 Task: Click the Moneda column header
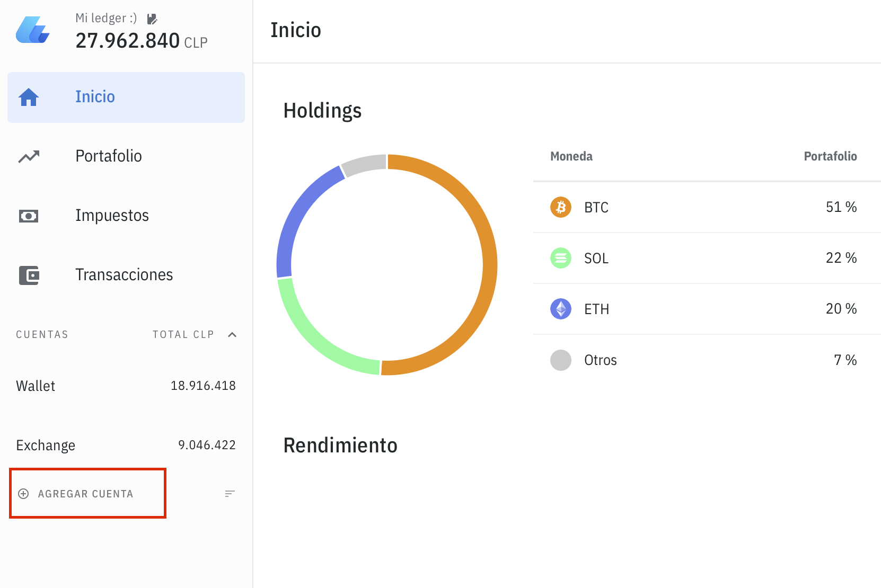[571, 156]
